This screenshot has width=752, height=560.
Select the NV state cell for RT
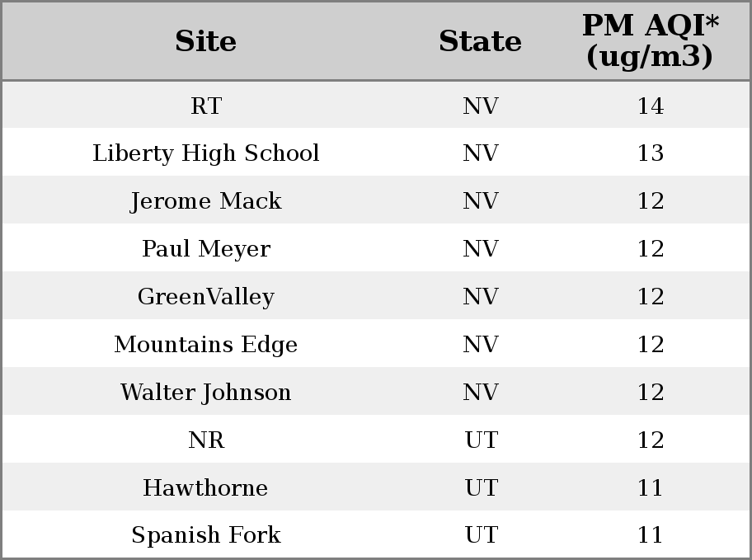(481, 106)
